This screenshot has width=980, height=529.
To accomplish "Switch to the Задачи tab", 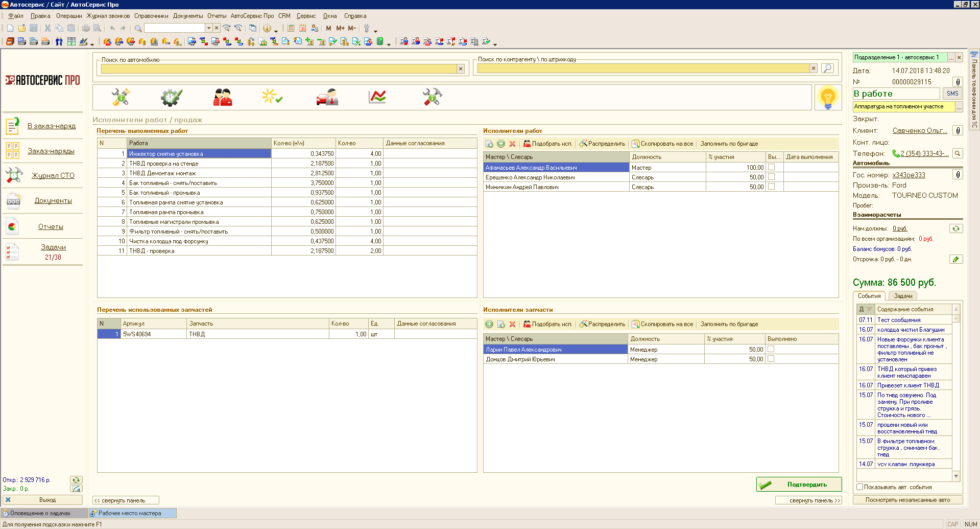I will coord(902,296).
